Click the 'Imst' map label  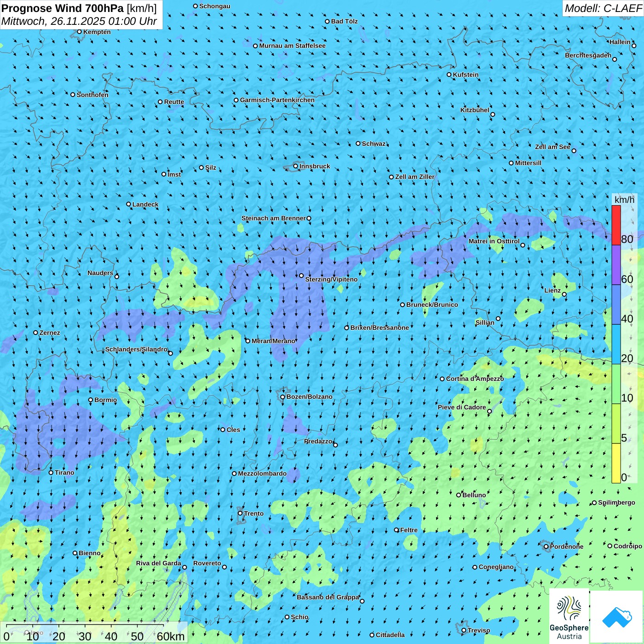click(174, 174)
